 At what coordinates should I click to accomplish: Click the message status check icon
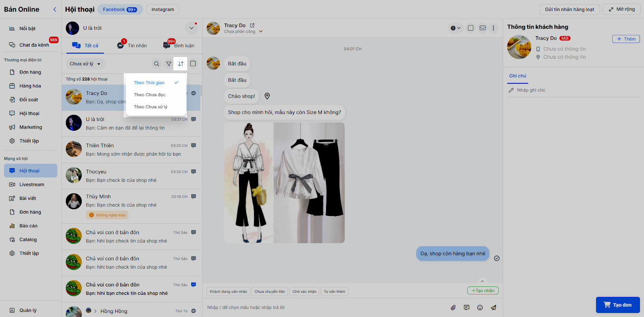(497, 258)
